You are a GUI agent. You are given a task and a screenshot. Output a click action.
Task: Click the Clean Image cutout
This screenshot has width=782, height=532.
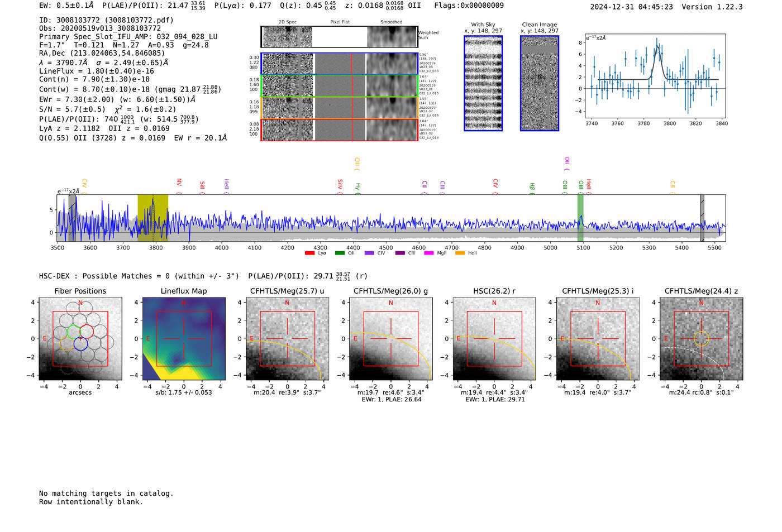[x=540, y=83]
